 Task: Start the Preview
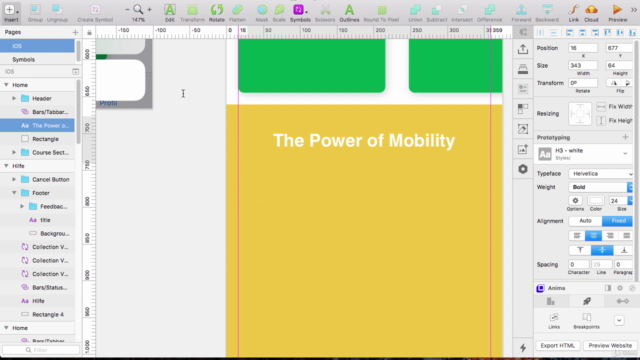(618, 13)
